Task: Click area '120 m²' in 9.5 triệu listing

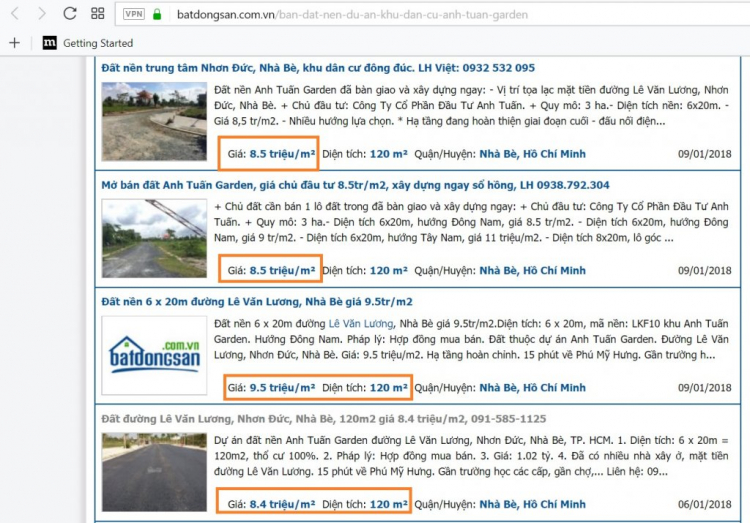Action: [388, 388]
